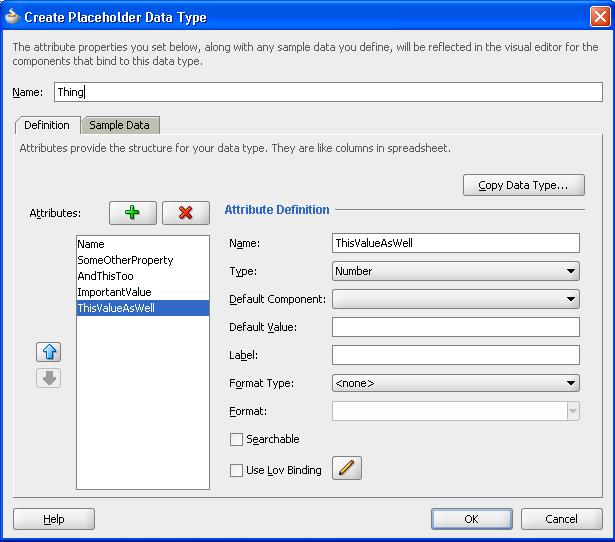615x542 pixels.
Task: Select the Definition tab
Action: [x=47, y=125]
